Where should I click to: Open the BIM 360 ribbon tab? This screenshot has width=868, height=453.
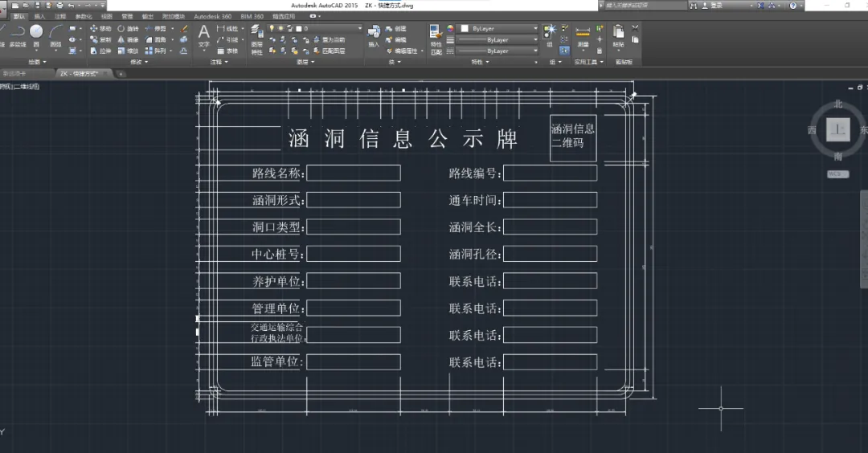(x=252, y=17)
